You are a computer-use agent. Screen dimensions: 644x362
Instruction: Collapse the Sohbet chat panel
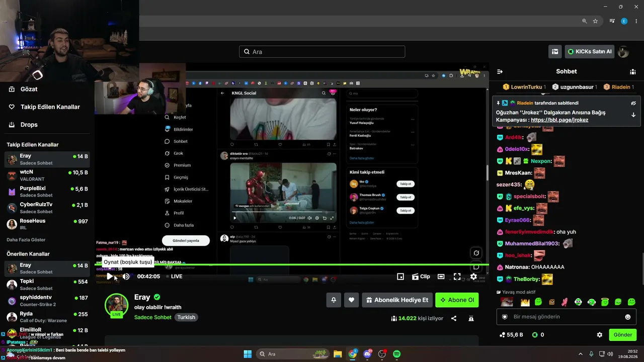pyautogui.click(x=500, y=71)
